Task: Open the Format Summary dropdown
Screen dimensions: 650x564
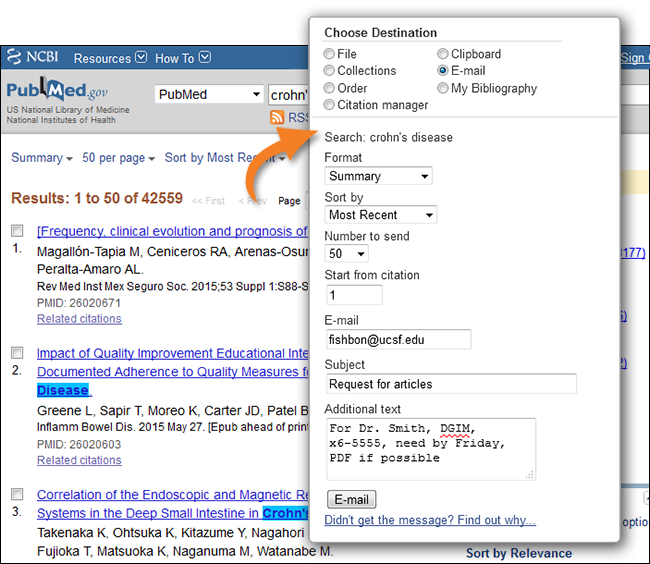Action: [x=378, y=176]
